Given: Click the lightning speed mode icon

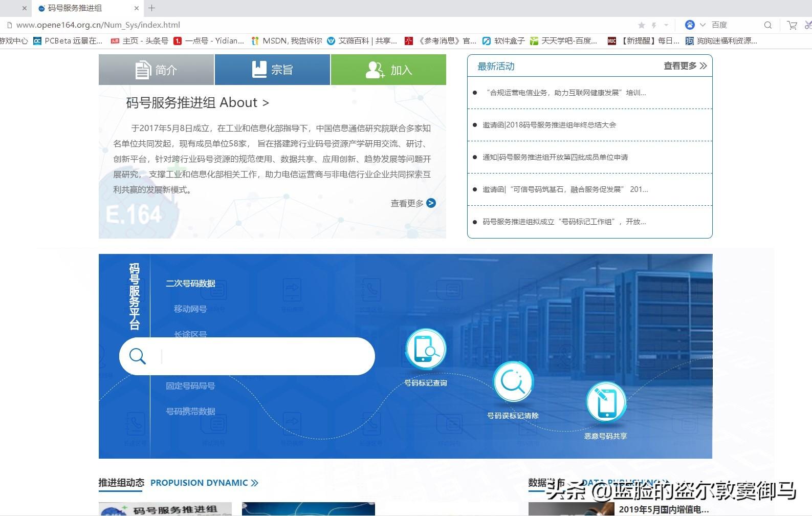Looking at the screenshot, I should point(654,25).
